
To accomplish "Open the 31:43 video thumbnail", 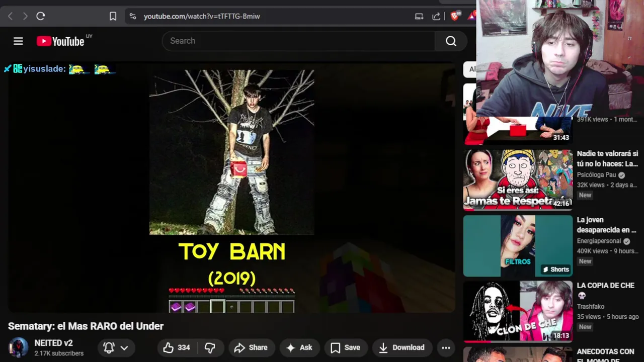I will (x=518, y=130).
